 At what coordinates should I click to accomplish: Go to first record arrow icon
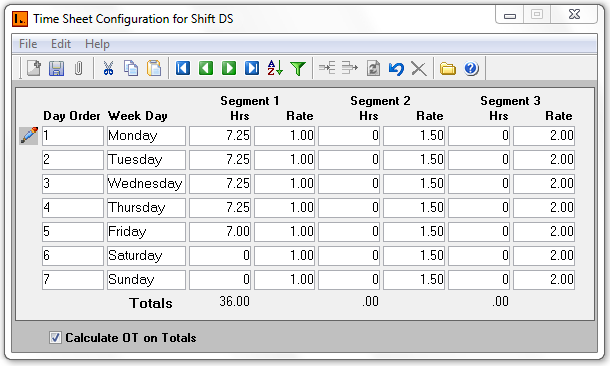[183, 68]
